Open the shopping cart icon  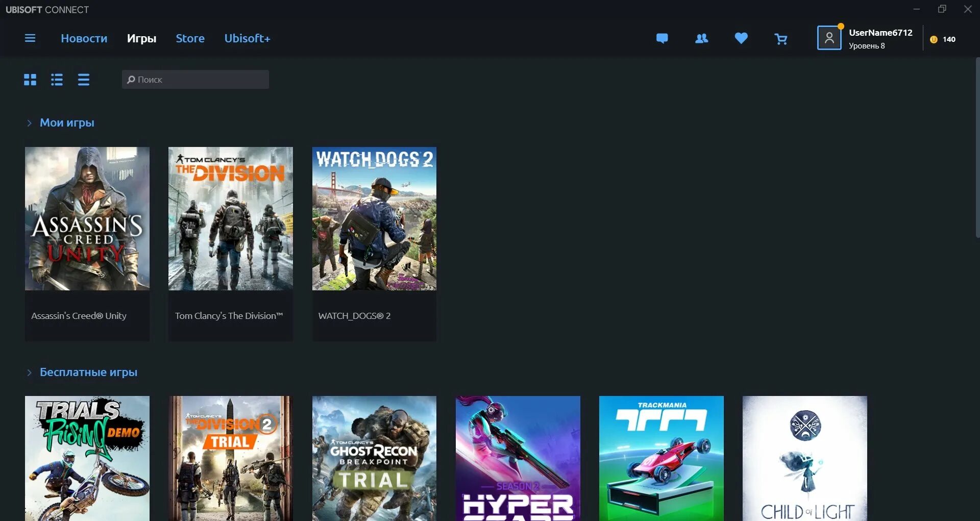(781, 39)
